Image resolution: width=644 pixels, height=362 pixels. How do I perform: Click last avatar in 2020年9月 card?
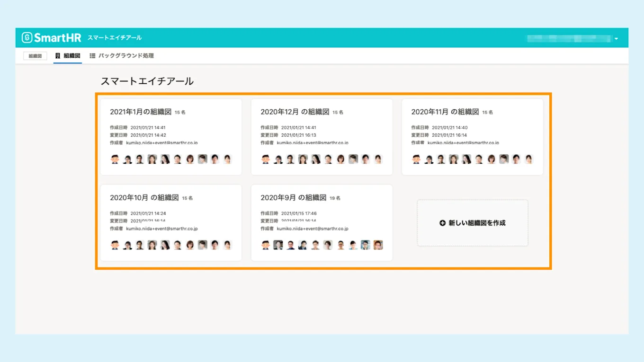tap(377, 245)
